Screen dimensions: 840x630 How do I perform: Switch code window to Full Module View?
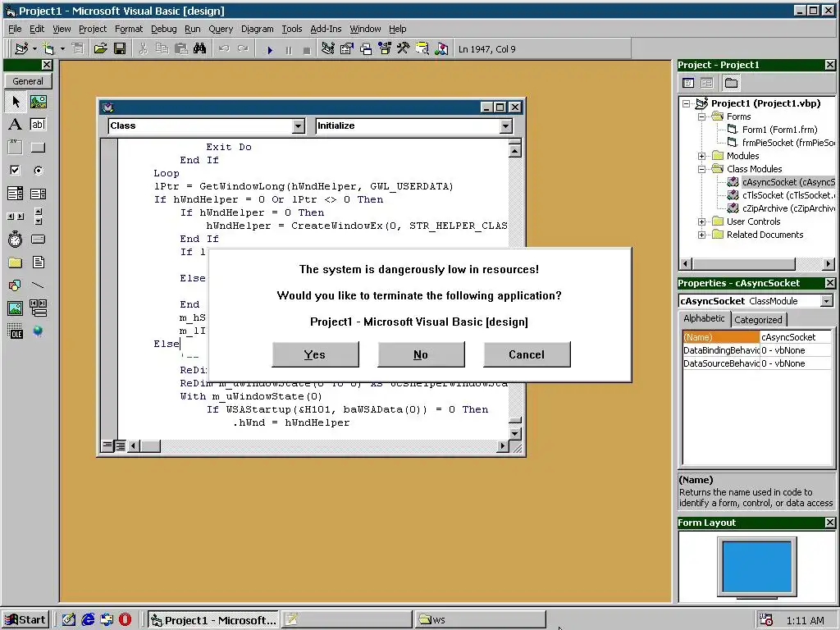point(120,445)
